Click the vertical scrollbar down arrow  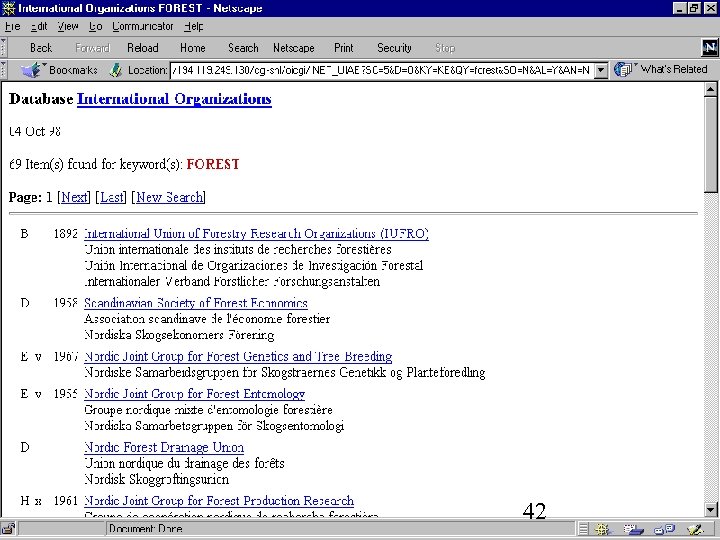click(x=710, y=509)
